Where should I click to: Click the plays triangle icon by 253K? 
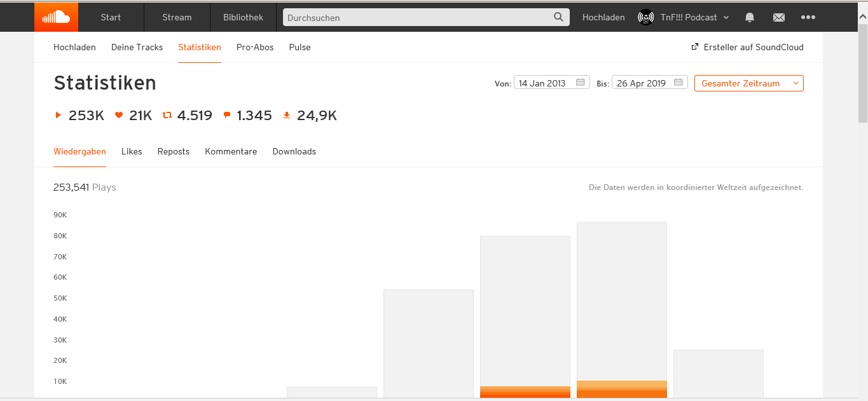pyautogui.click(x=59, y=115)
